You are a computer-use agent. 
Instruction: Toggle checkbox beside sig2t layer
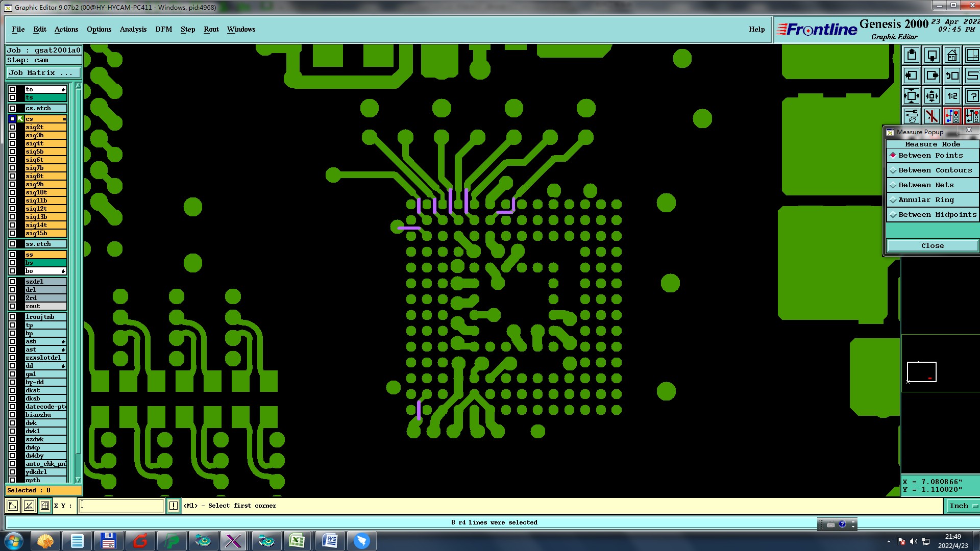(12, 127)
